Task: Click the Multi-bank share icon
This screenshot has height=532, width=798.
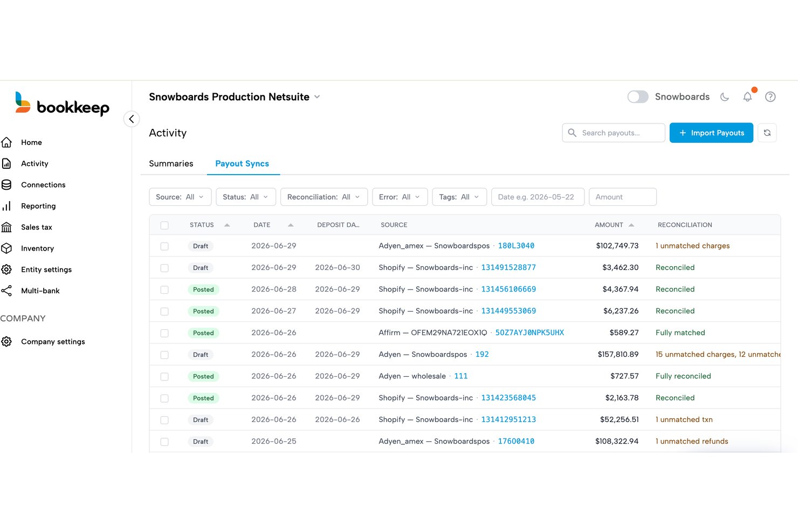Action: (x=6, y=291)
